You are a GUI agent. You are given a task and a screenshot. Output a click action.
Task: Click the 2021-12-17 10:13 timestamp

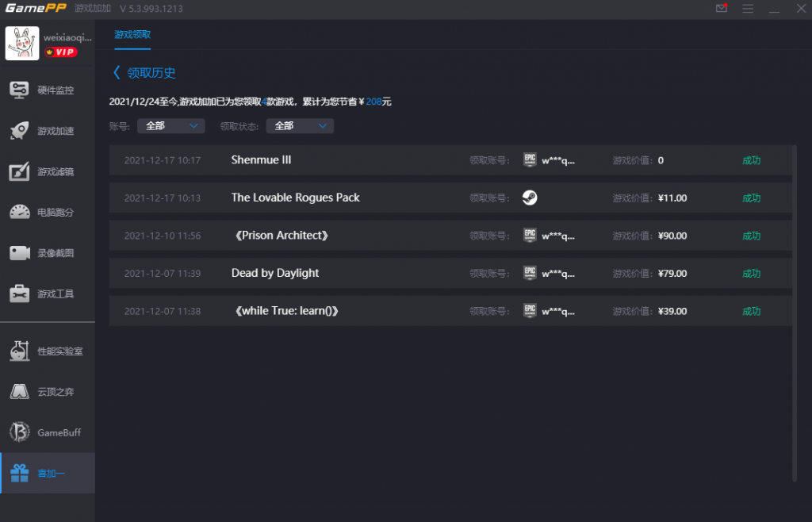[x=162, y=198]
